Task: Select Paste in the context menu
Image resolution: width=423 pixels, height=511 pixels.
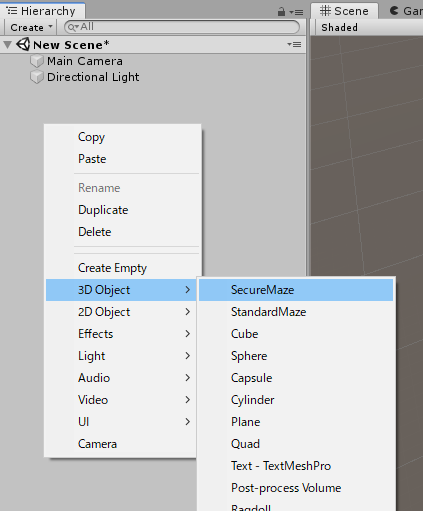Action: coord(123,159)
